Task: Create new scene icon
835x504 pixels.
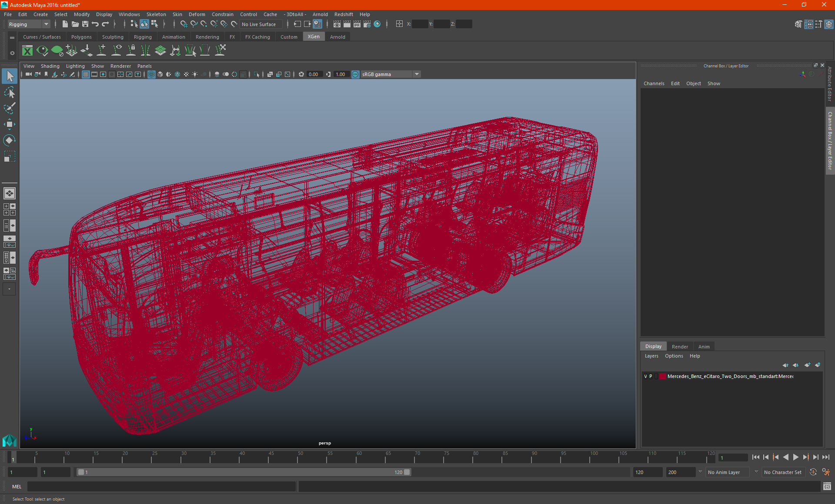Action: (x=65, y=24)
